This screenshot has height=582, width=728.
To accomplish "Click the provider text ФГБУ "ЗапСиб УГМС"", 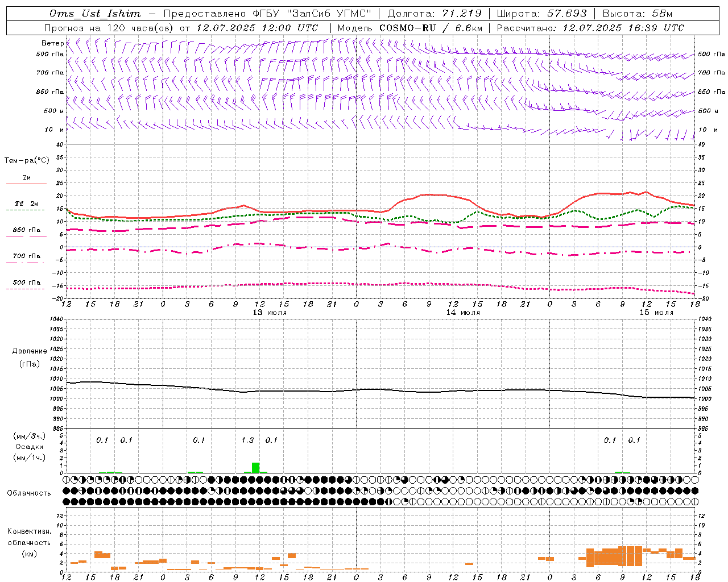I will [312, 14].
